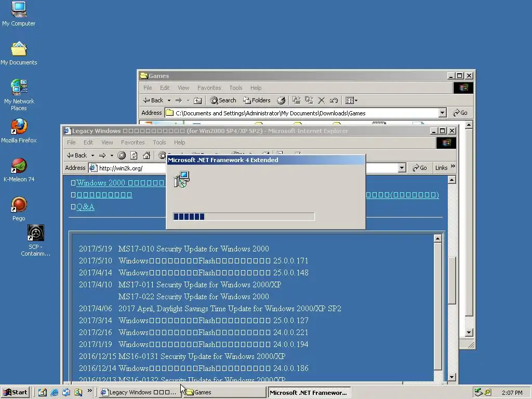
Task: Open Edit menu in the Games window
Action: pos(165,88)
